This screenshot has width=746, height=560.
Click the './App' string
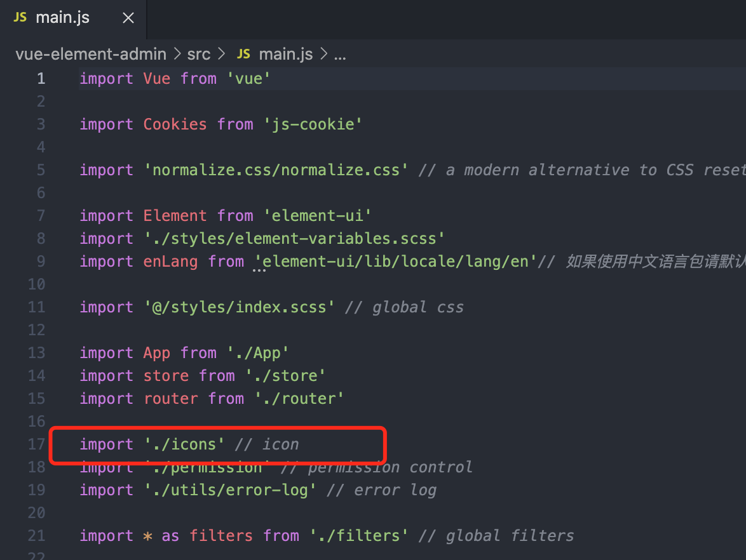click(257, 353)
